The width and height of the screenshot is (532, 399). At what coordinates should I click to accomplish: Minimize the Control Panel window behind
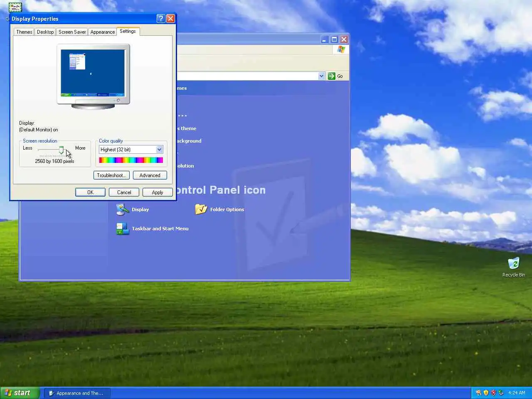coord(325,39)
